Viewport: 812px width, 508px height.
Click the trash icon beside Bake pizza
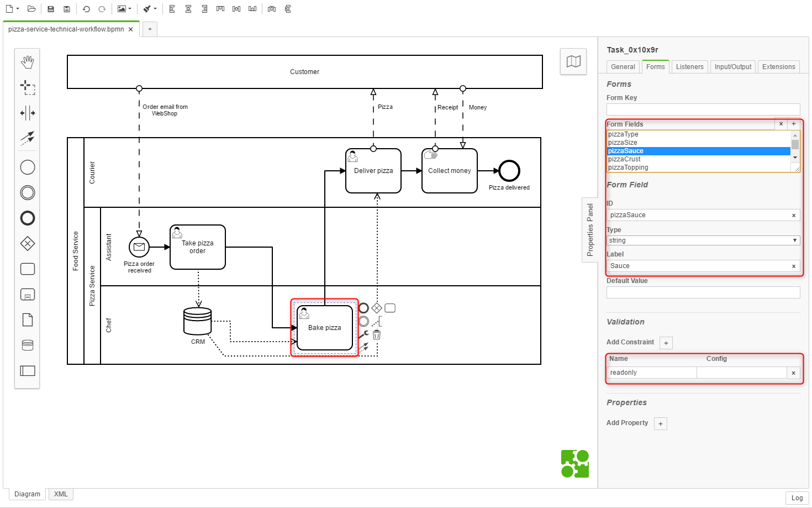click(377, 334)
